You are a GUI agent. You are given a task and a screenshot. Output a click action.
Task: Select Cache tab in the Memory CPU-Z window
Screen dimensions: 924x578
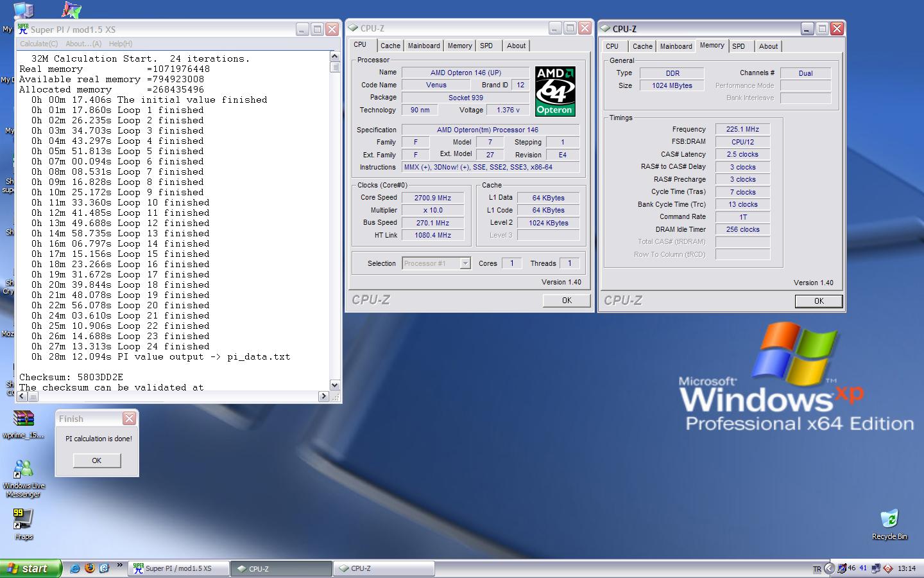coord(642,46)
